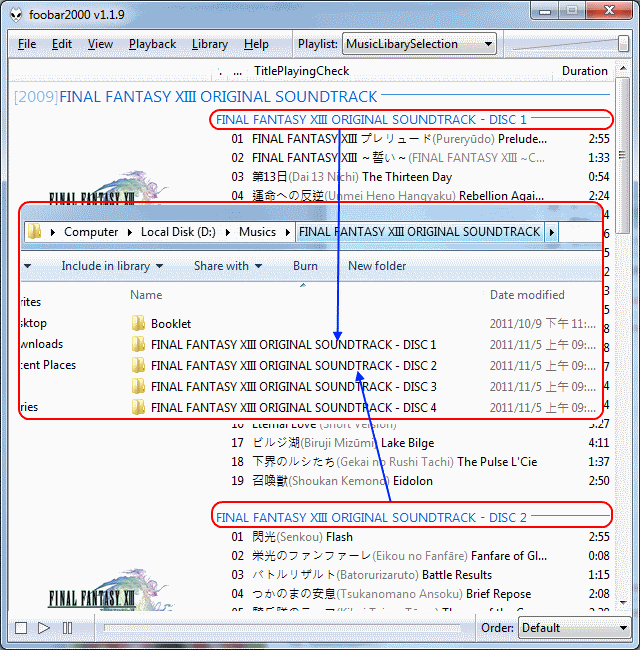Click the TitlePlayingCheck column header
This screenshot has width=640, height=650.
pos(301,71)
